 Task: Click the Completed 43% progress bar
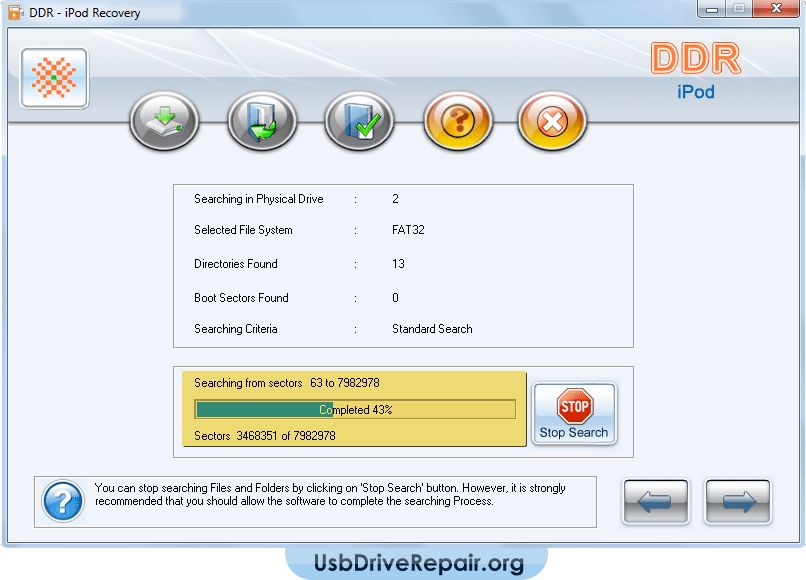tap(355, 410)
